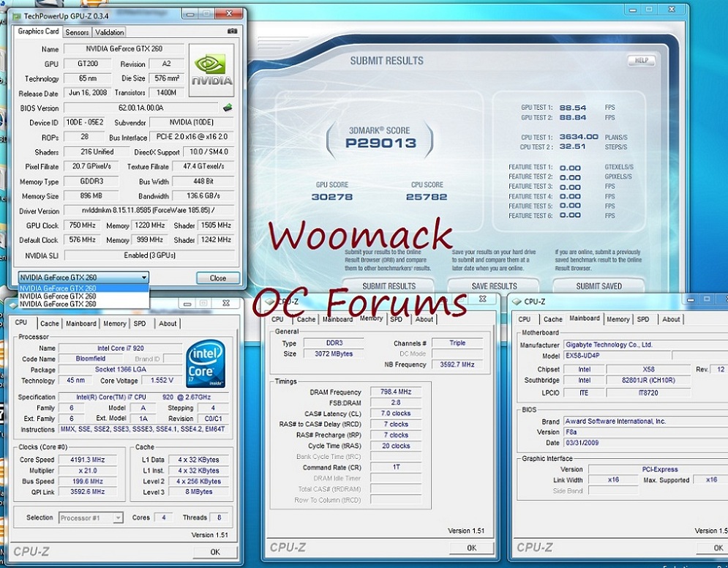Image resolution: width=728 pixels, height=568 pixels.
Task: Click the Core Speed value 4191.3 MHz
Action: point(88,460)
